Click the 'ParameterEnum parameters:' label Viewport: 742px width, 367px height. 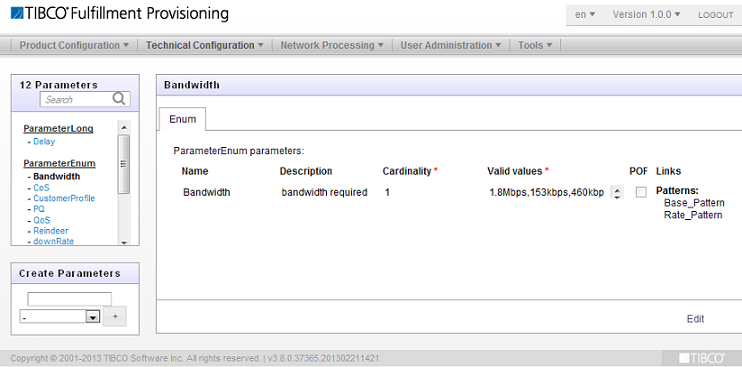238,151
